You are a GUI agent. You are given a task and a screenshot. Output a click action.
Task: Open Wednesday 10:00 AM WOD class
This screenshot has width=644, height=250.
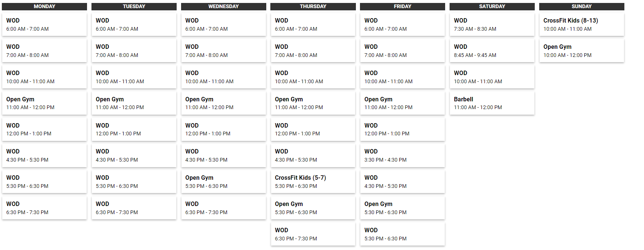point(224,77)
